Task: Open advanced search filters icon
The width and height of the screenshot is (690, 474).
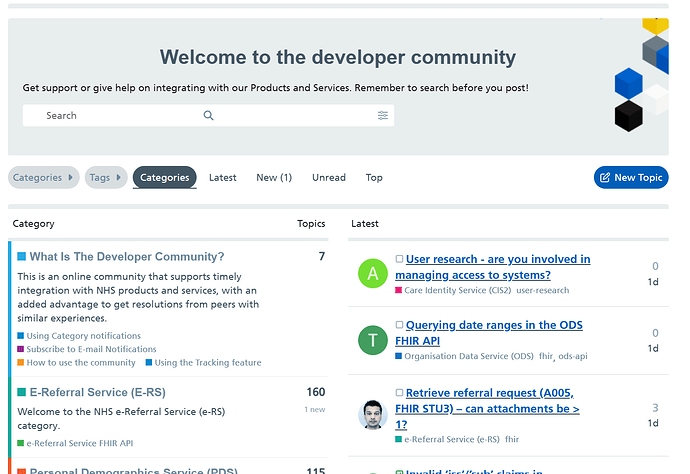Action: (x=382, y=116)
